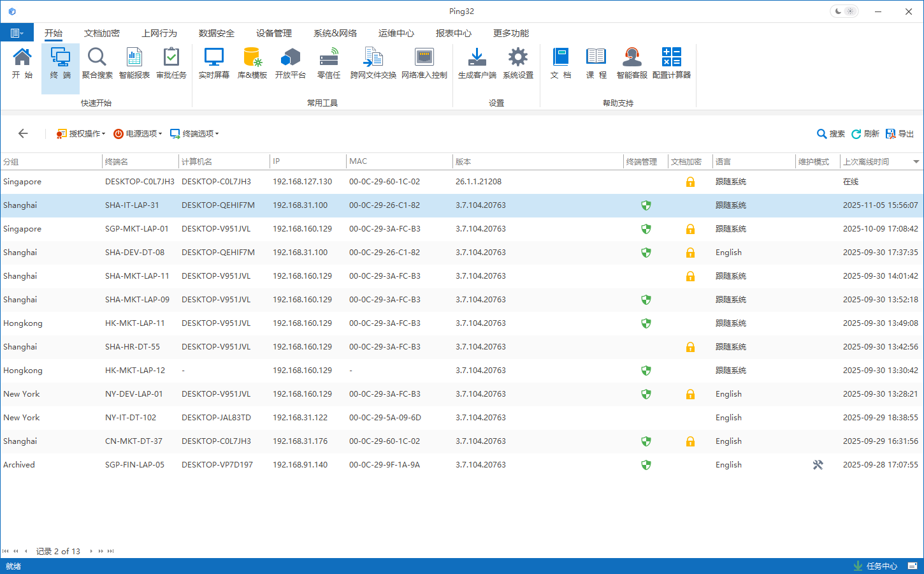Click the 导出 export button
This screenshot has width=924, height=574.
click(900, 134)
